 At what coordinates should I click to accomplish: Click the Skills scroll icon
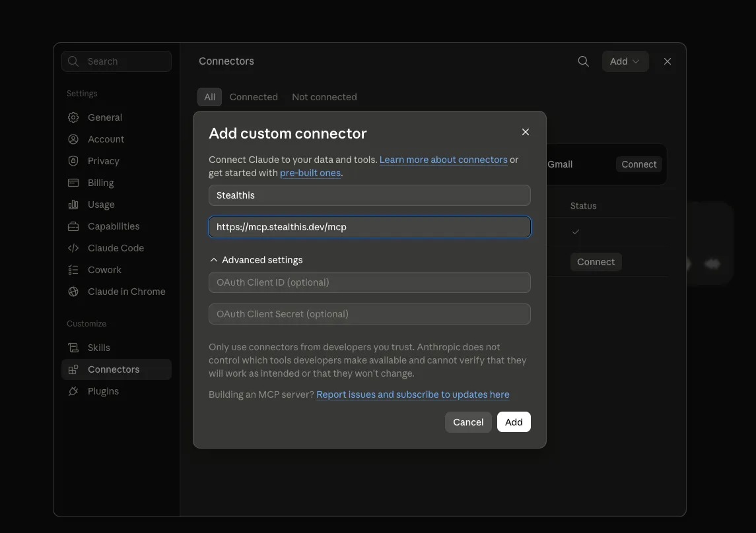click(73, 348)
